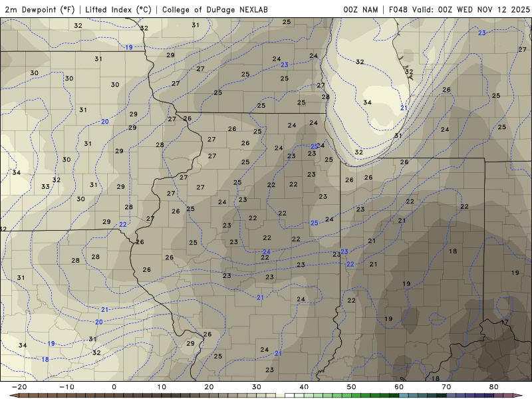Viewport: 532px width, 399px height.
Task: Select the positive 20 color scale label
Action: click(x=209, y=387)
